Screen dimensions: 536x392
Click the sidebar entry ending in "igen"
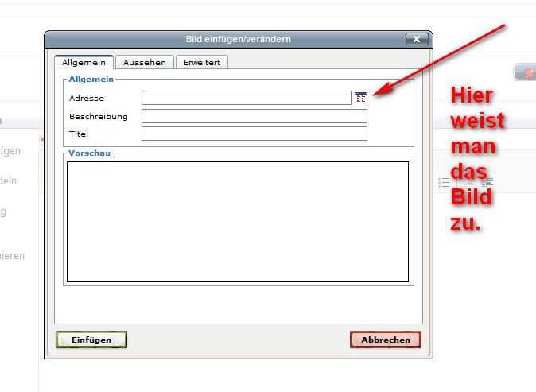[10, 151]
